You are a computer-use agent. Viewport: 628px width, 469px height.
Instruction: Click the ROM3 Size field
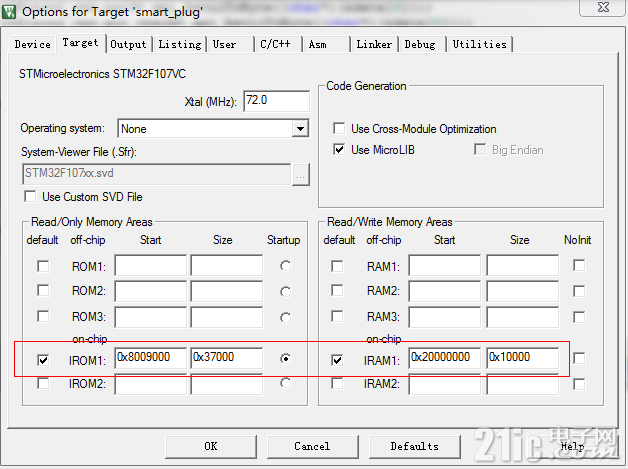tap(227, 317)
